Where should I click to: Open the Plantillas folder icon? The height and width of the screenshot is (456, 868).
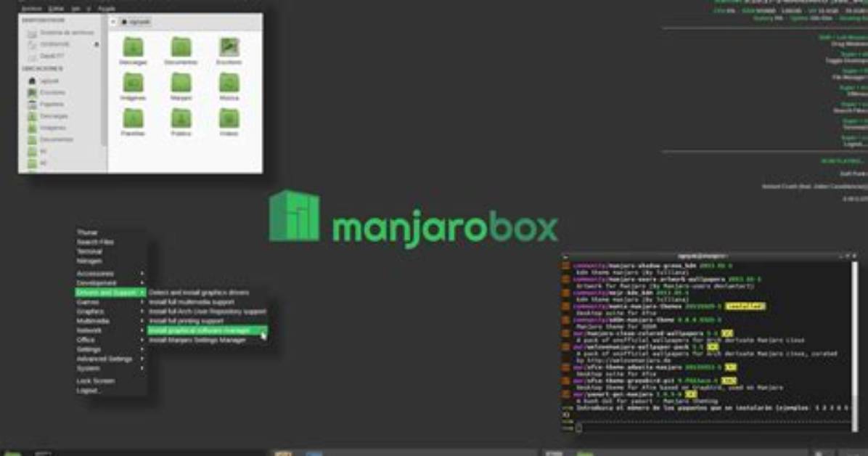pos(133,122)
